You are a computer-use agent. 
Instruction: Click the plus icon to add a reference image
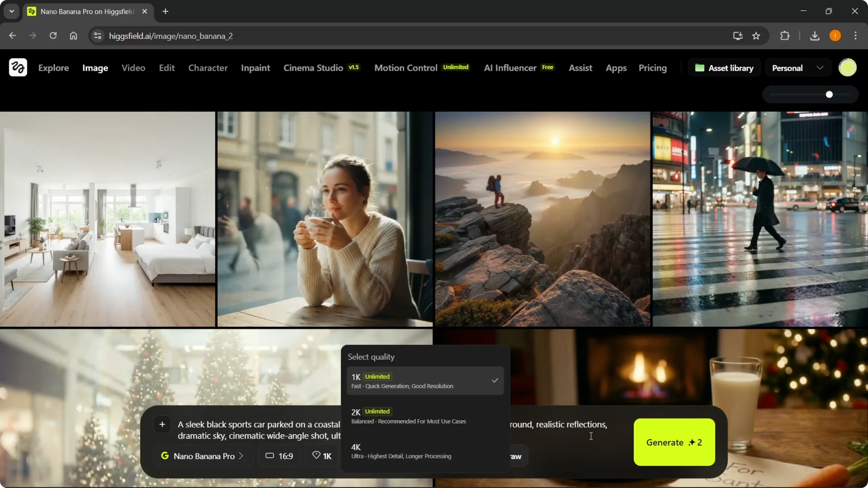point(162,424)
